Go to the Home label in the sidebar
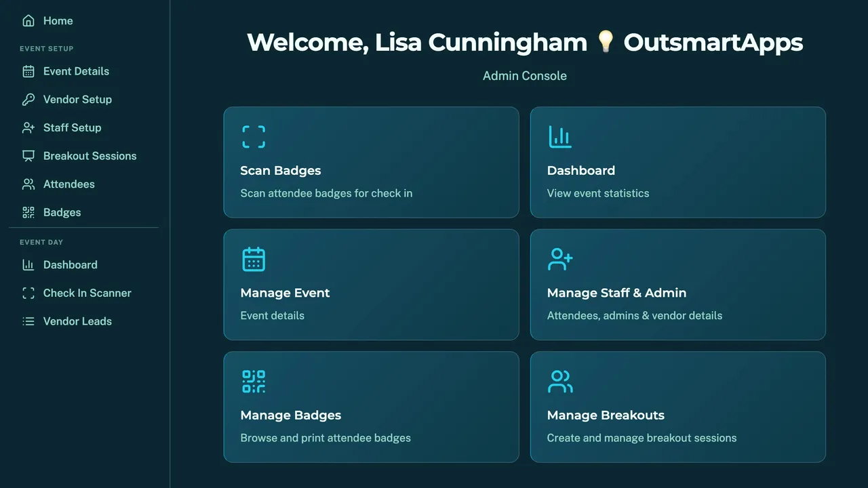 58,21
